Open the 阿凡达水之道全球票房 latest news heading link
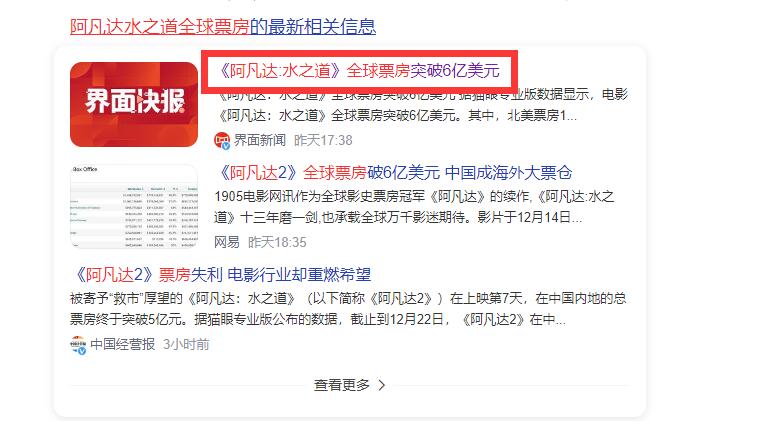Viewport: 768px width, 421px height. coord(223,26)
